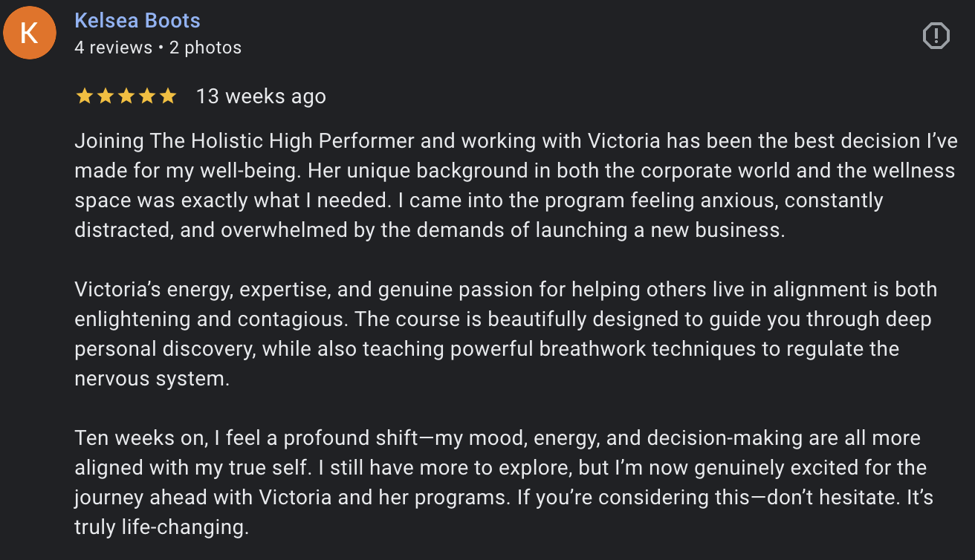
Task: Click the fourth rating star
Action: pyautogui.click(x=147, y=97)
